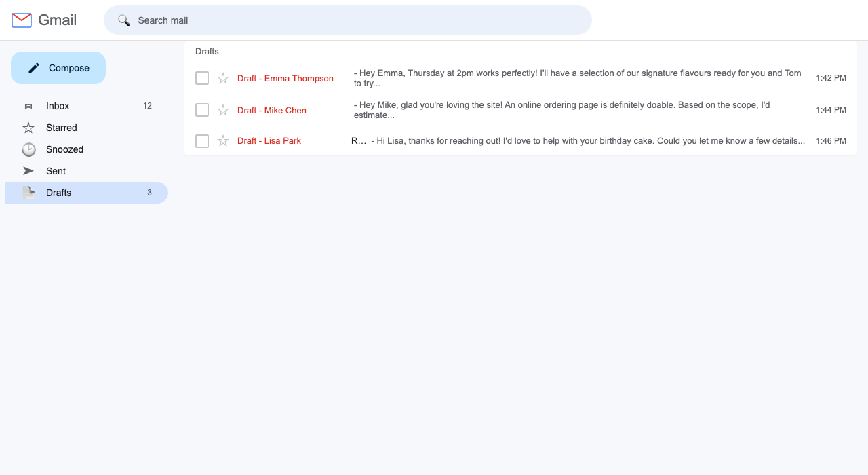Click the Compose pencil icon
Viewport: 868px width, 475px height.
pyautogui.click(x=34, y=68)
